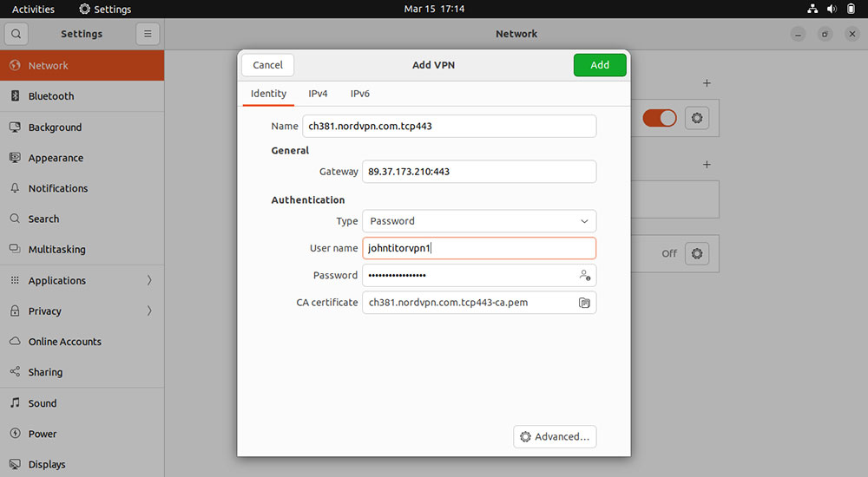The height and width of the screenshot is (477, 868).
Task: Click the Sharing icon in sidebar
Action: tap(15, 372)
